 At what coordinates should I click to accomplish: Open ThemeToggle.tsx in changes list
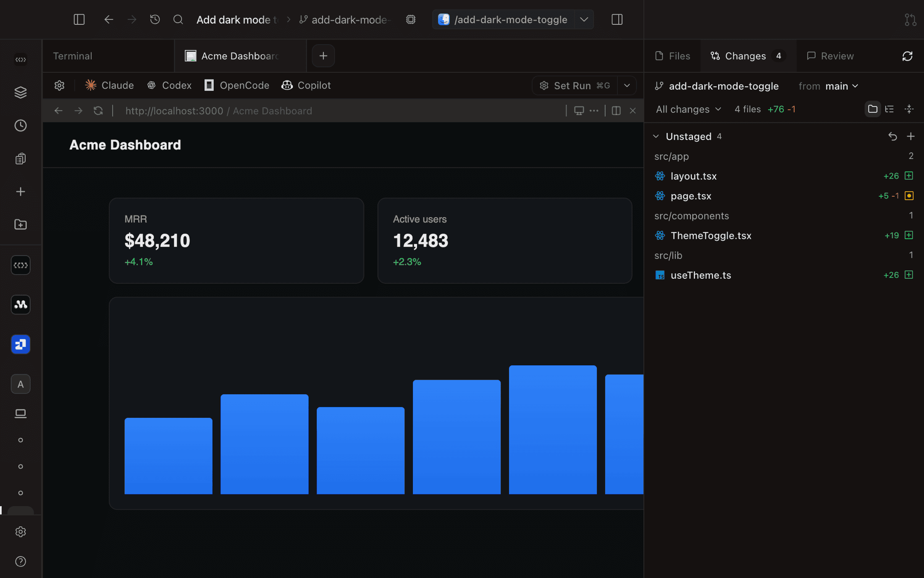[784, 235]
